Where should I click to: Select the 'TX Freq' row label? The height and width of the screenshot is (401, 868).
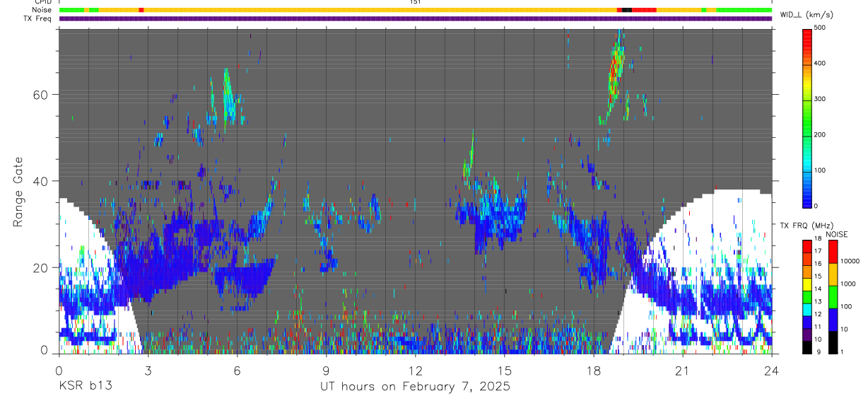tap(37, 18)
